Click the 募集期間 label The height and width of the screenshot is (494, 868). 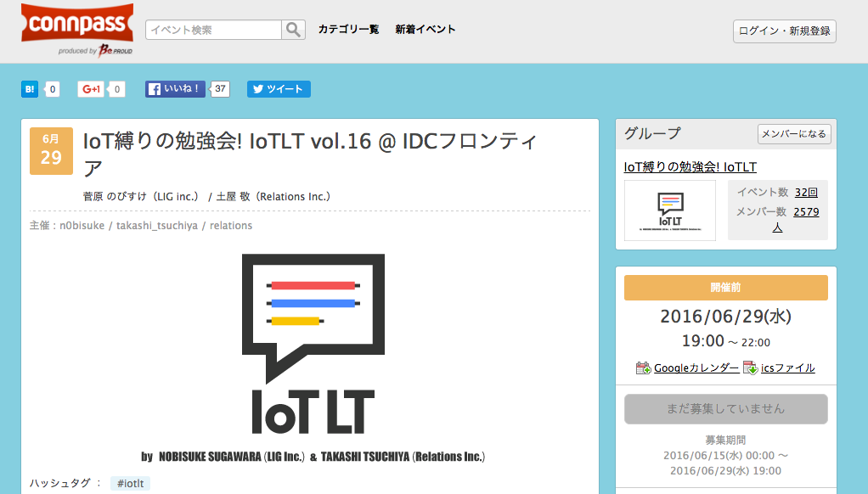725,440
